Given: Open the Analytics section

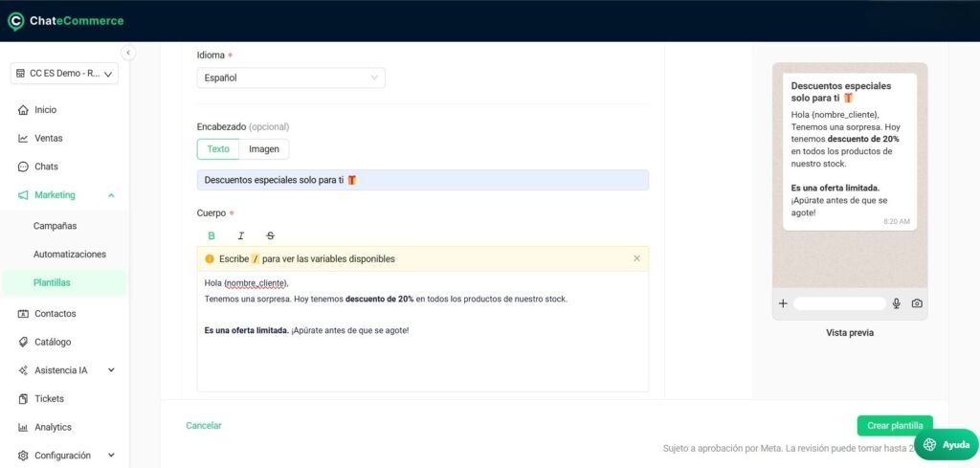Looking at the screenshot, I should (x=53, y=428).
